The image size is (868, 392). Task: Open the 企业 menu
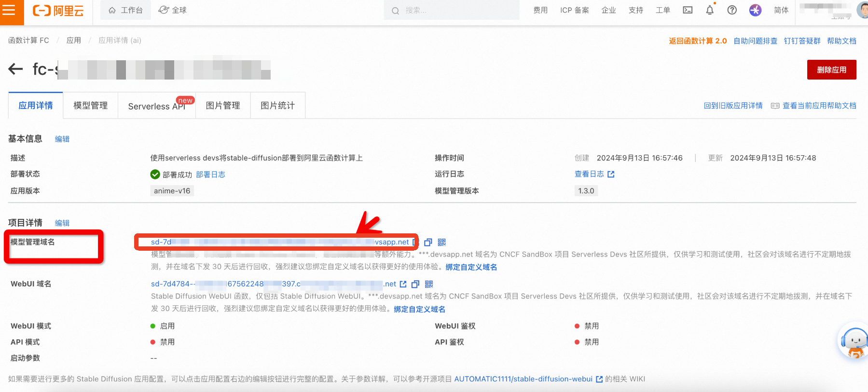click(608, 10)
